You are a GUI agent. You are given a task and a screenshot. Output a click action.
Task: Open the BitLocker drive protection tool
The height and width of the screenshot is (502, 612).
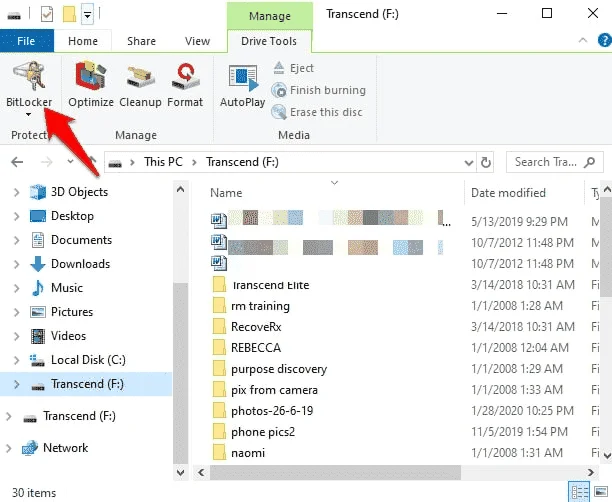tap(29, 85)
